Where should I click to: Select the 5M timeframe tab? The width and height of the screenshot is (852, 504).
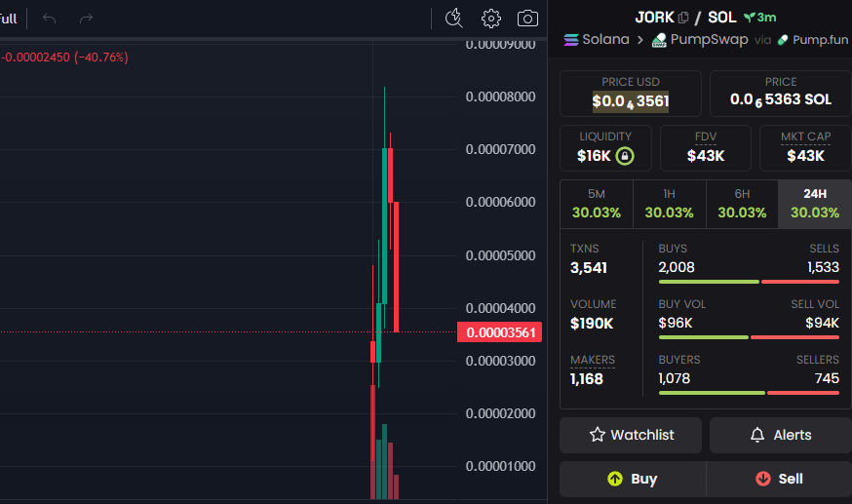click(x=597, y=204)
